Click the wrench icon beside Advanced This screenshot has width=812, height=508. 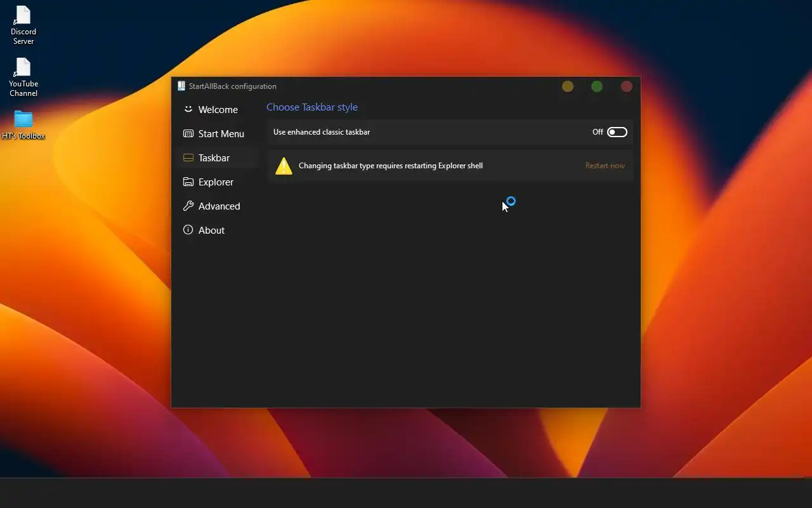click(x=188, y=206)
